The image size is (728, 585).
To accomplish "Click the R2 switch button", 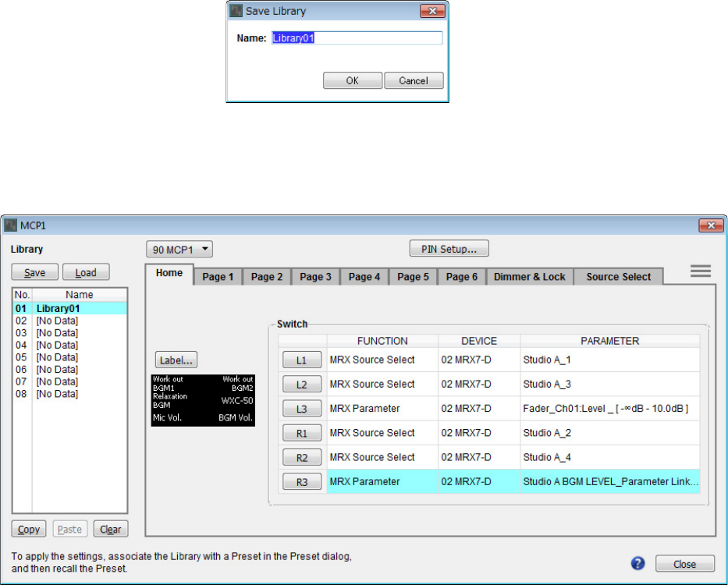I will (302, 457).
